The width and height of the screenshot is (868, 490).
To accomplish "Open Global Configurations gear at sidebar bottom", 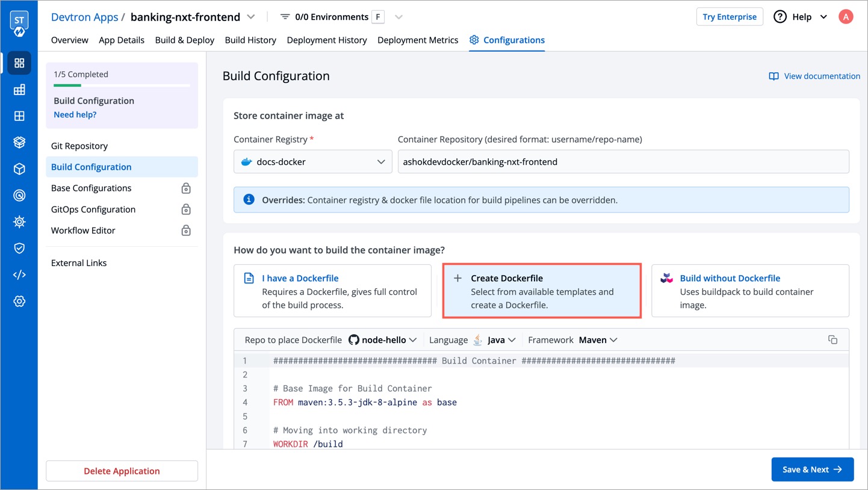I will [x=19, y=301].
